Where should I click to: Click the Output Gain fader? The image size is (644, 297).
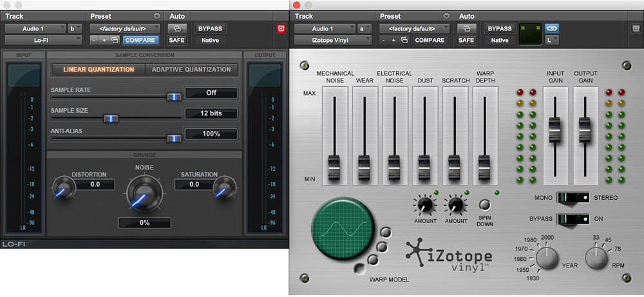(x=585, y=129)
